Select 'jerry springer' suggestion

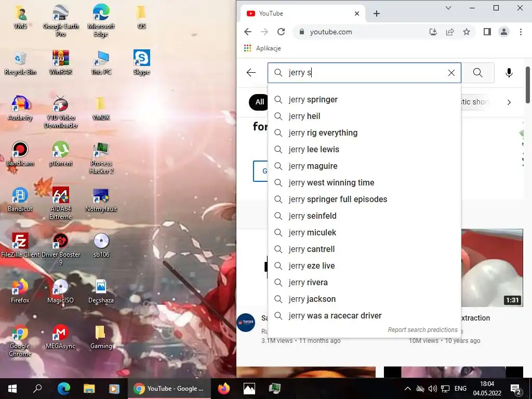(x=364, y=99)
